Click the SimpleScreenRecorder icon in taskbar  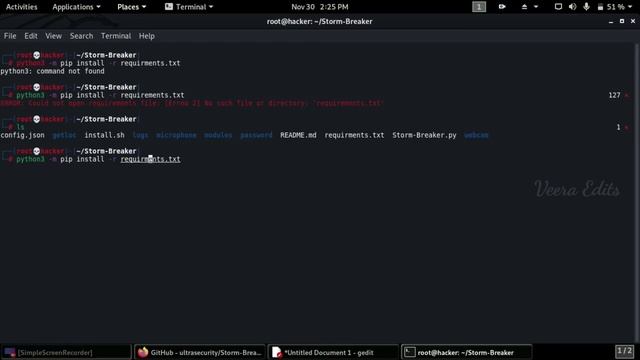click(x=10, y=352)
